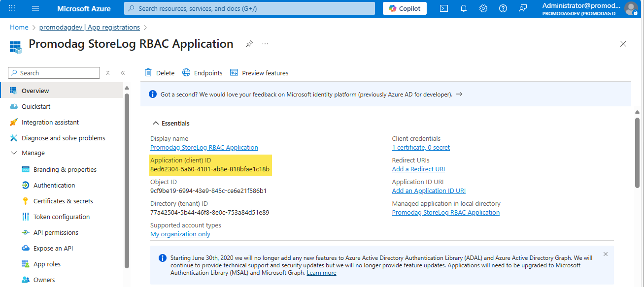Send feedback using the feedback icon
Image resolution: width=644 pixels, height=287 pixels.
(522, 8)
